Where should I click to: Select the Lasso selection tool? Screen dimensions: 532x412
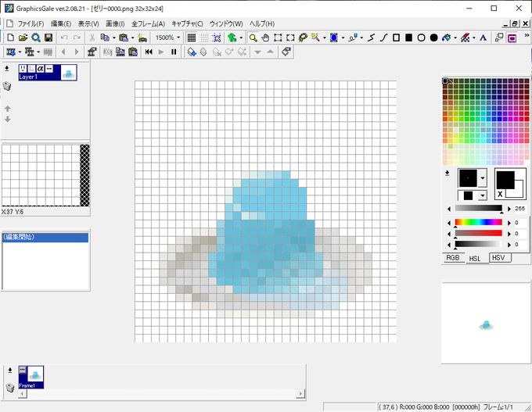[x=303, y=38]
